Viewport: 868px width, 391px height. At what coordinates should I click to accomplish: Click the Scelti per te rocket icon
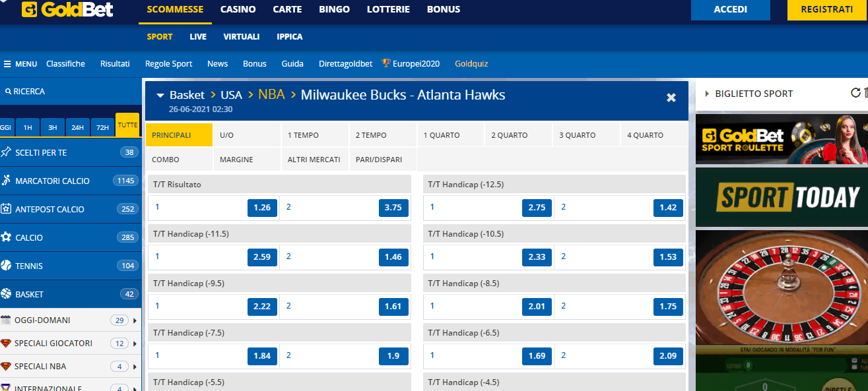coord(6,152)
